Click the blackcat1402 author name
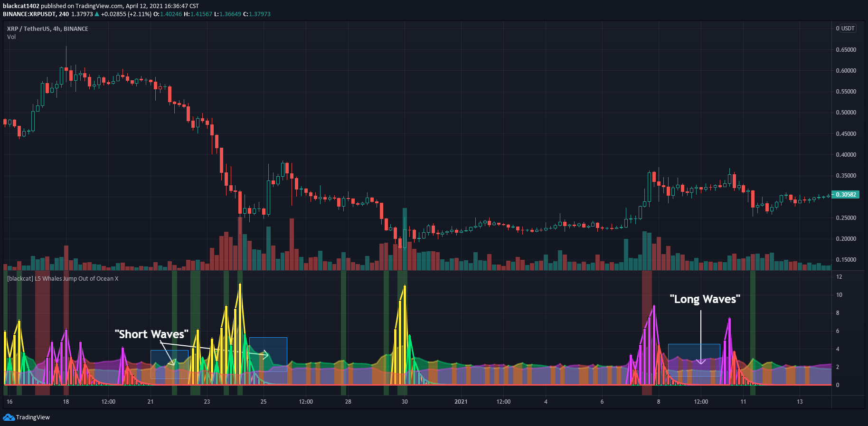This screenshot has width=868, height=426. coord(21,6)
